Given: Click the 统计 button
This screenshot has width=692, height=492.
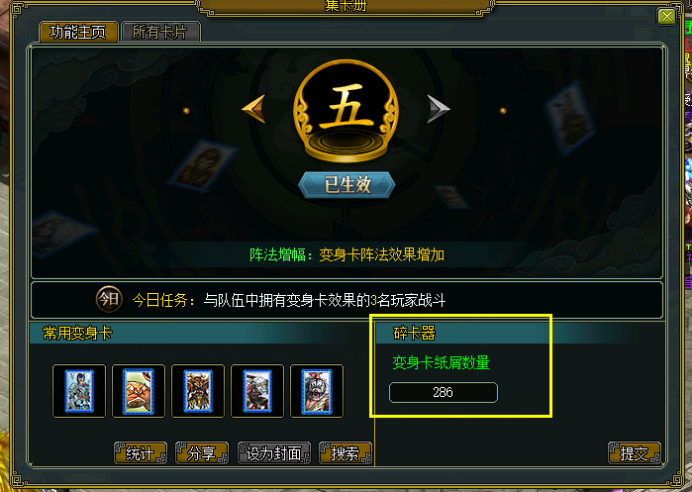Looking at the screenshot, I should [140, 453].
